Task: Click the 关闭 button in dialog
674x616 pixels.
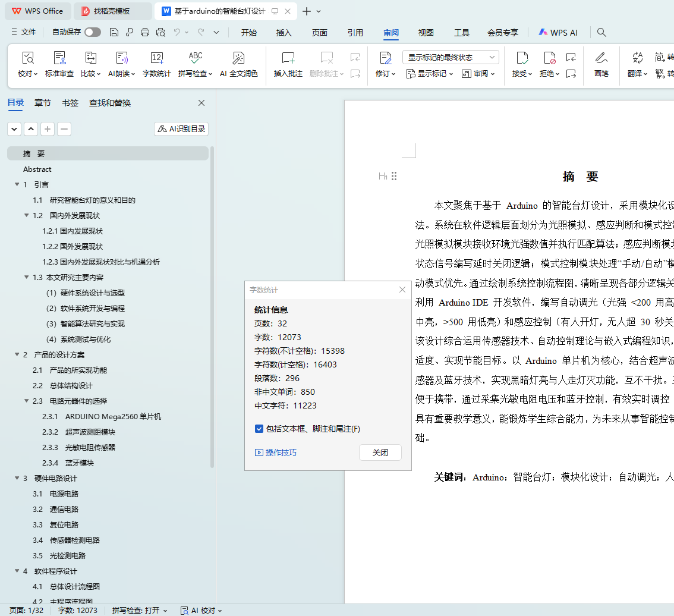Action: pyautogui.click(x=380, y=452)
